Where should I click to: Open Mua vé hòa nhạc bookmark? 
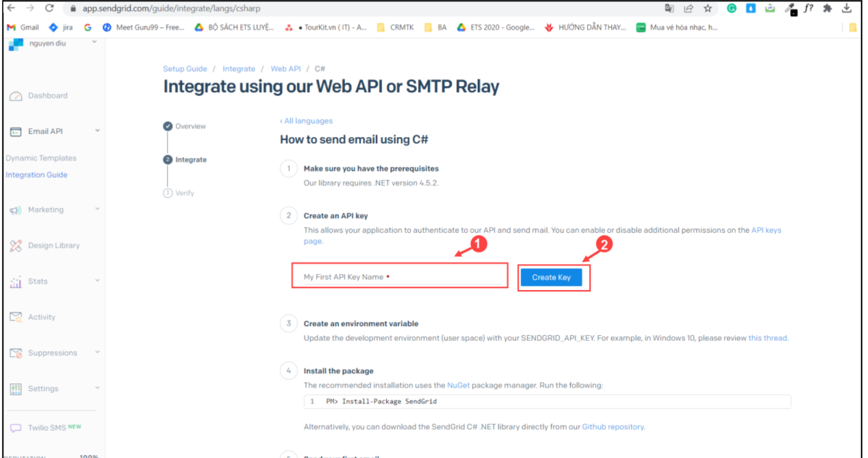tap(677, 27)
